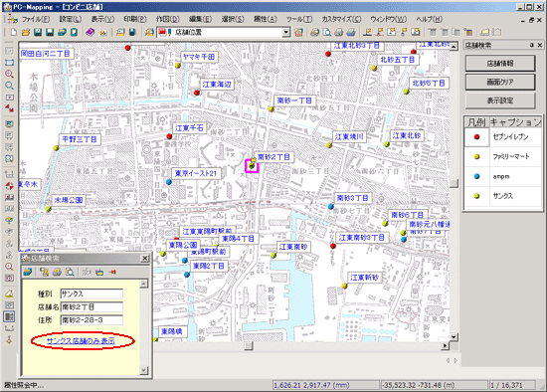Click the map horizontal scrollbar right arrow

[x=445, y=345]
